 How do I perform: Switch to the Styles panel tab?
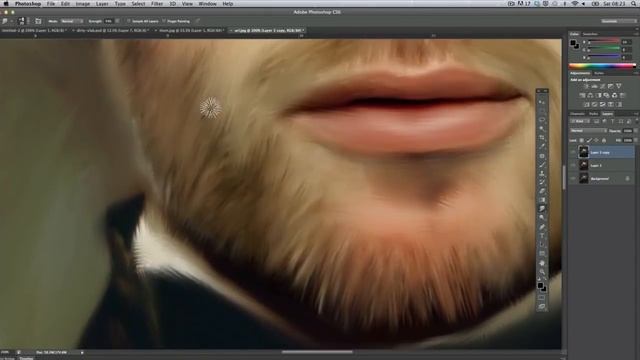(599, 73)
